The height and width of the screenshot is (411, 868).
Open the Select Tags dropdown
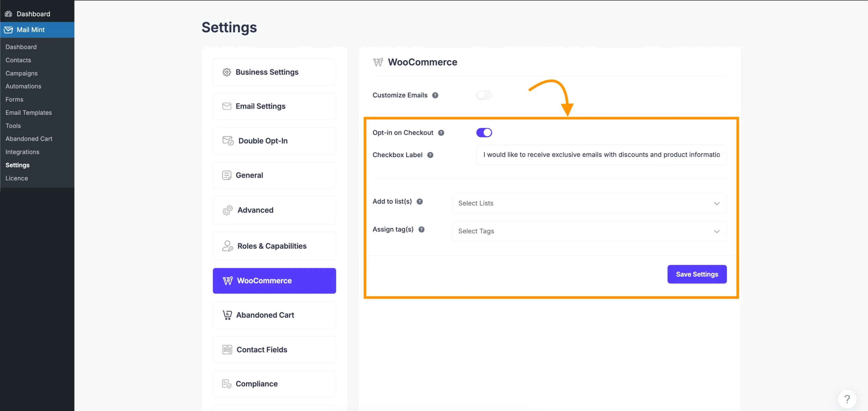point(583,231)
